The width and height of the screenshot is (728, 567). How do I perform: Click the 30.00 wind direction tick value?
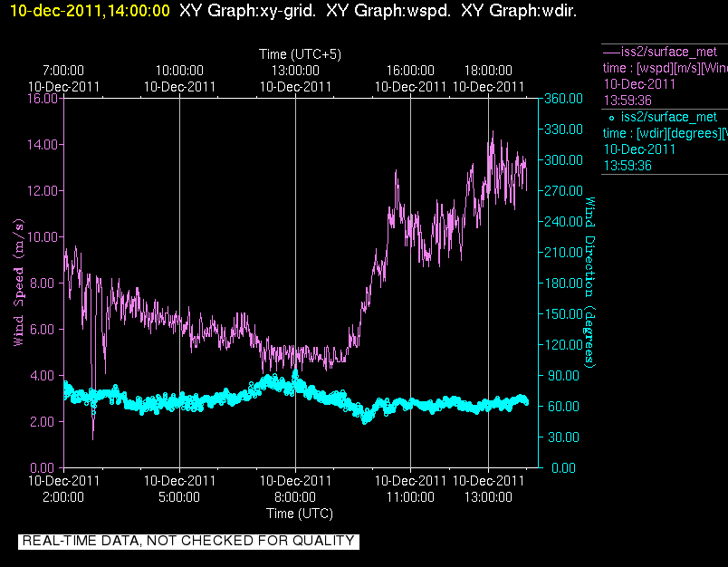point(563,437)
